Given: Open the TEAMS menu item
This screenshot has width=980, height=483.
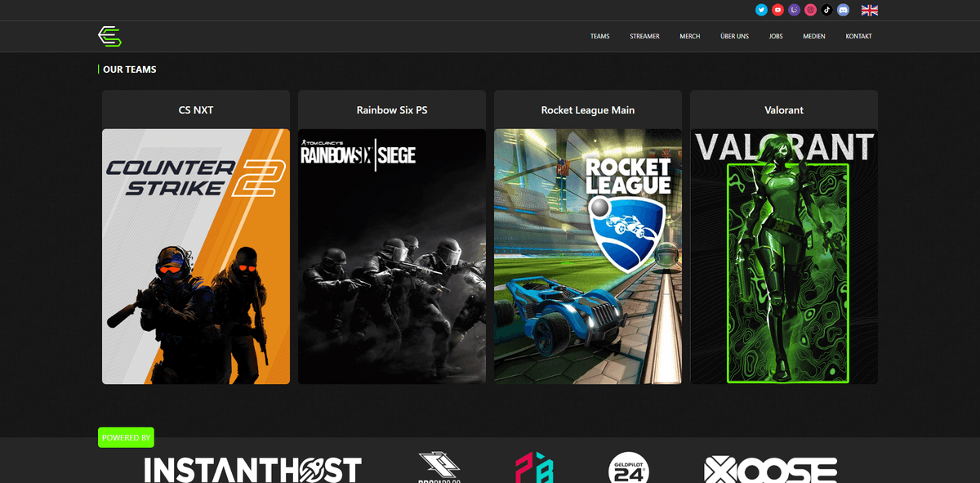Looking at the screenshot, I should click(x=599, y=37).
